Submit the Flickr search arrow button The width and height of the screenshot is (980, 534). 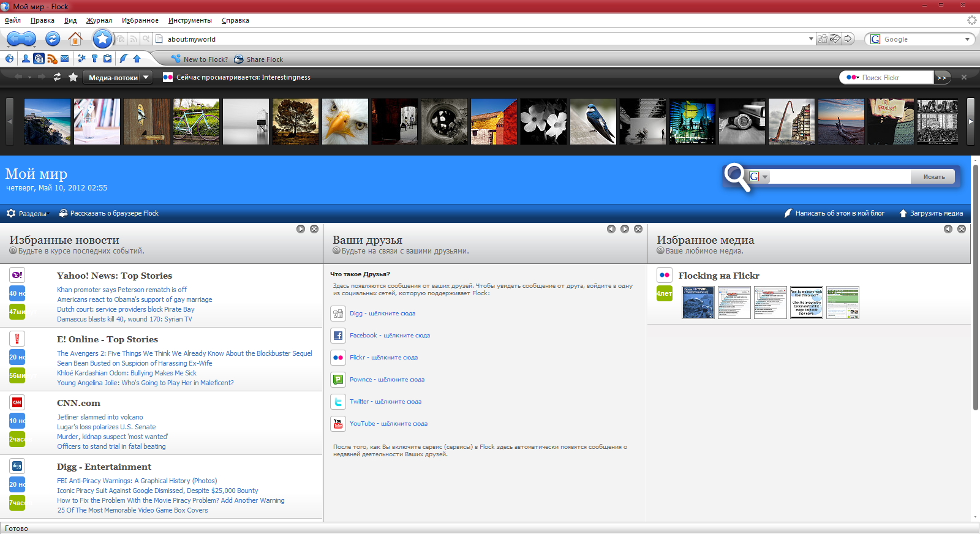coord(942,78)
